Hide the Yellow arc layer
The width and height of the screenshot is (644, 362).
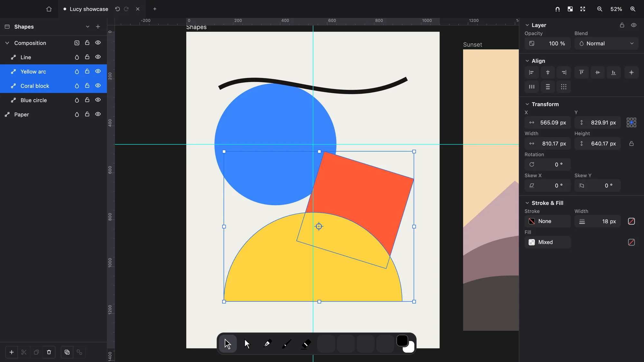pos(98,71)
